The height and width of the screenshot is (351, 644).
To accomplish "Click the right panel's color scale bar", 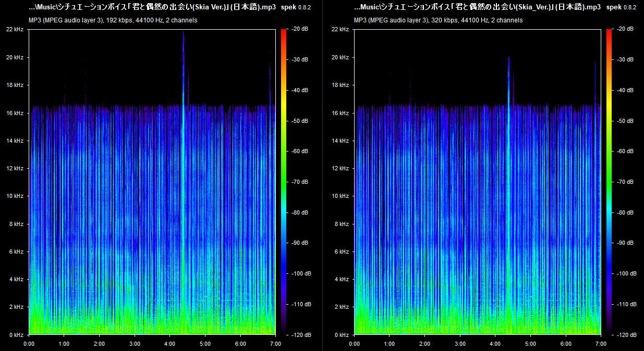I will pos(609,182).
